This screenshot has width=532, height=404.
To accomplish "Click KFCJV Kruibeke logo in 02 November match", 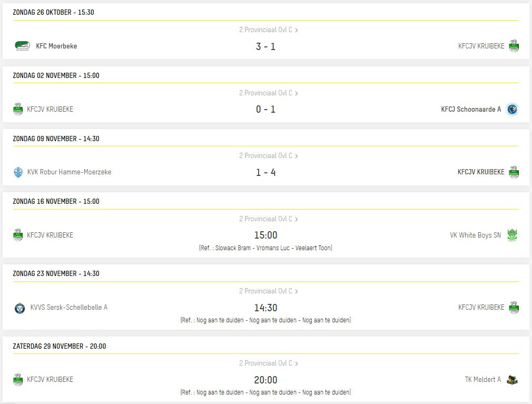I will click(18, 109).
